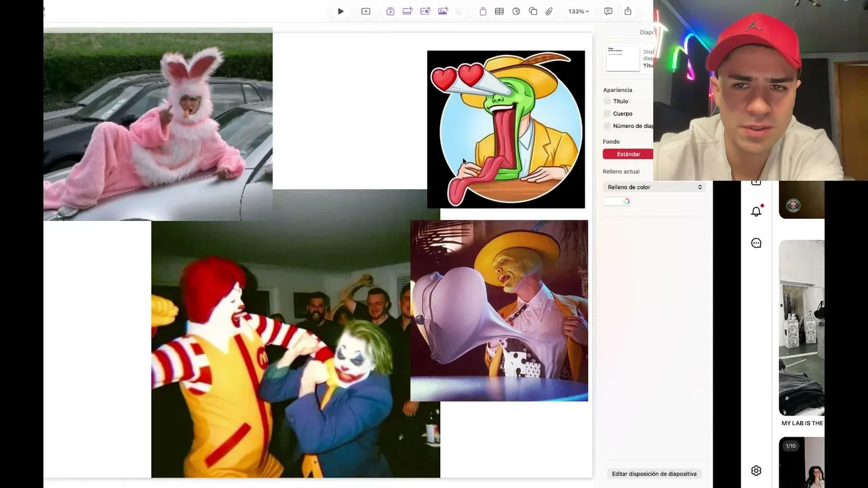Click the Apariencia section label
Screen dimensions: 868x488
pos(618,89)
